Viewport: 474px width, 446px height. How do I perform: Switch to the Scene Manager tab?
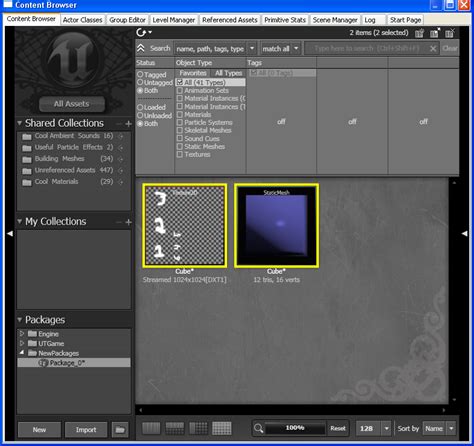point(335,20)
